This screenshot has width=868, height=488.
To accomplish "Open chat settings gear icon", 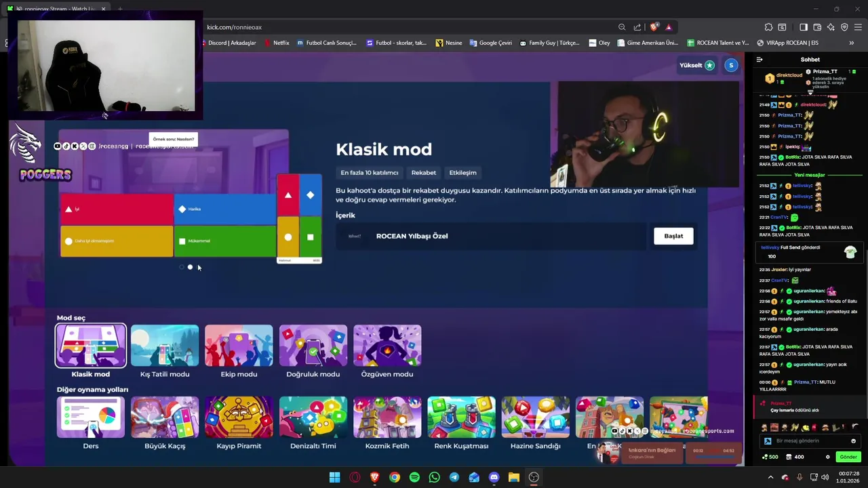I will click(827, 457).
